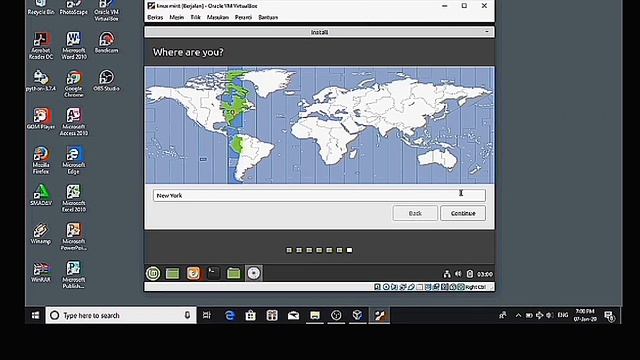Click the battery icon in Mint tray
Image resolution: width=640 pixels, height=360 pixels.
click(469, 274)
